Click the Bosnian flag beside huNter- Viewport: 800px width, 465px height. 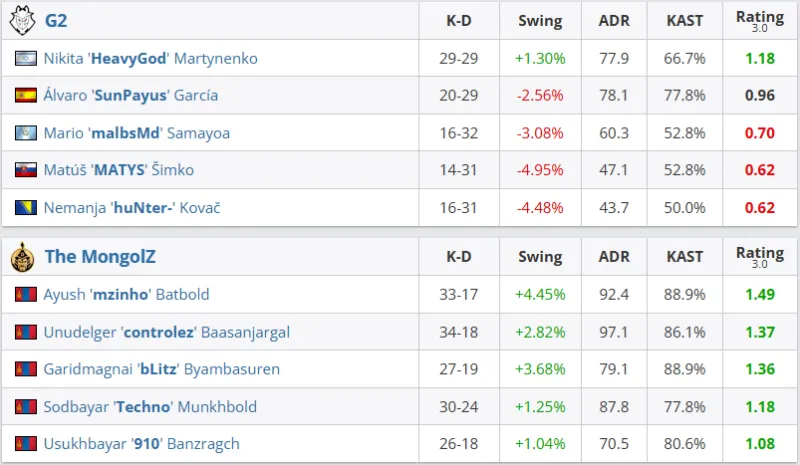[25, 208]
